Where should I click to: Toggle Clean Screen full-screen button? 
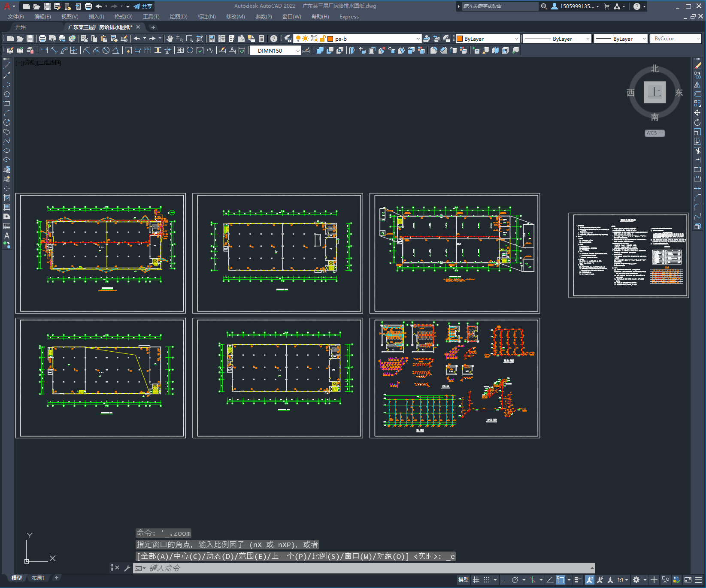click(688, 580)
